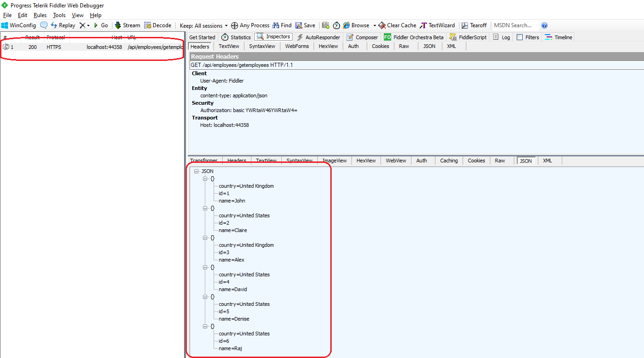Collapse the object node containing name=David
644x358 pixels.
coord(205,267)
